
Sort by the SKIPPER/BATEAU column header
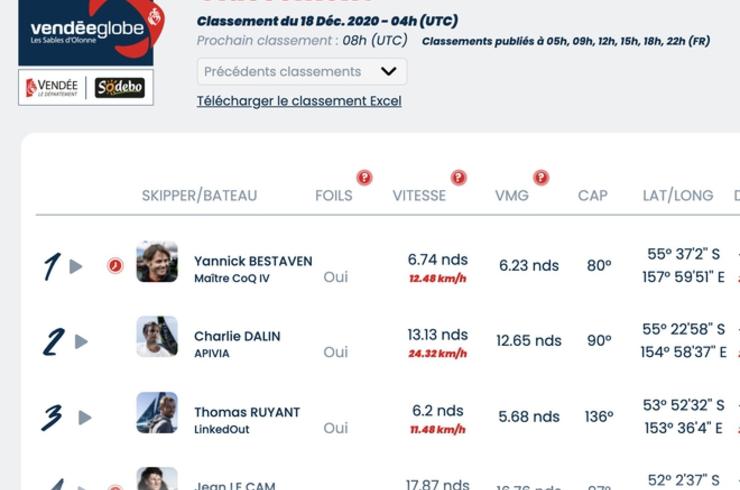(x=200, y=195)
